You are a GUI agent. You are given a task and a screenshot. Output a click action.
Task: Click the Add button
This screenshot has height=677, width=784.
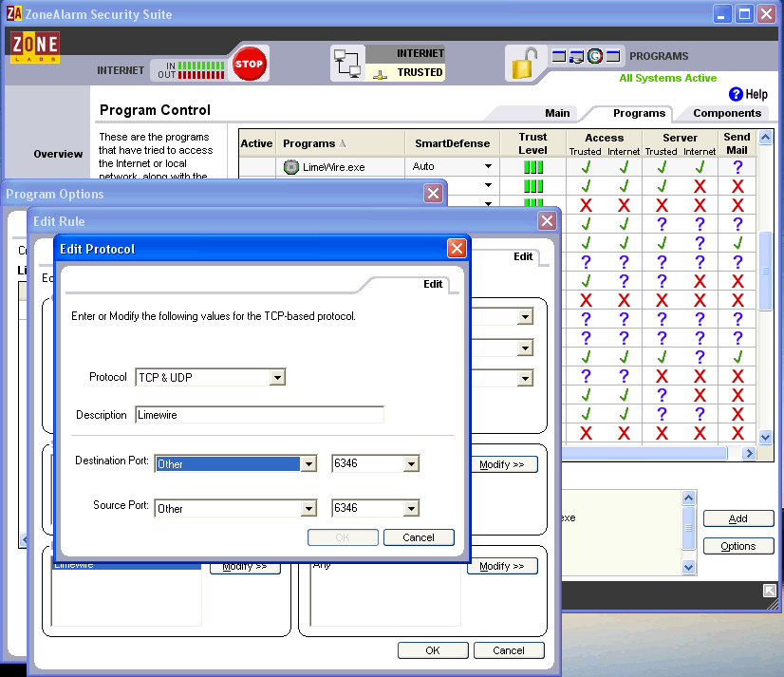coord(737,518)
